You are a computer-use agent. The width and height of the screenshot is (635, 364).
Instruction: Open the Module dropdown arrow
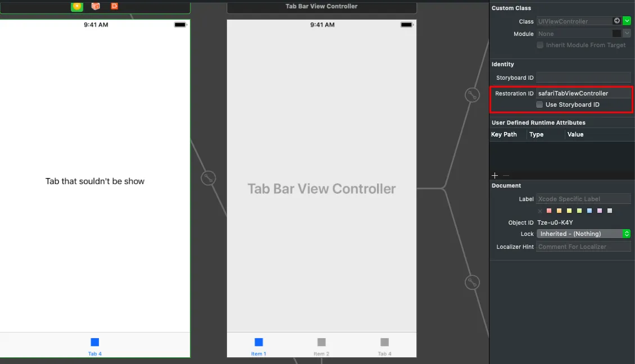point(627,33)
